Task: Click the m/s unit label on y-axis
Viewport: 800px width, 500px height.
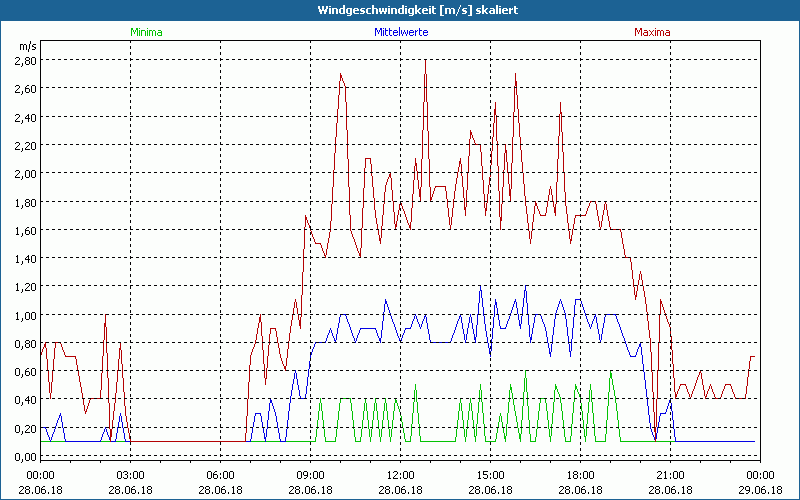Action: 26,46
